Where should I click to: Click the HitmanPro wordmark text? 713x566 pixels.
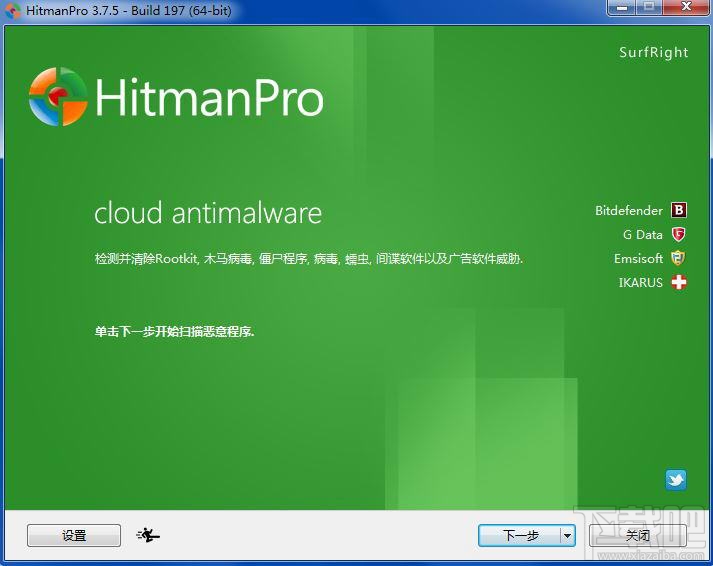[x=209, y=97]
